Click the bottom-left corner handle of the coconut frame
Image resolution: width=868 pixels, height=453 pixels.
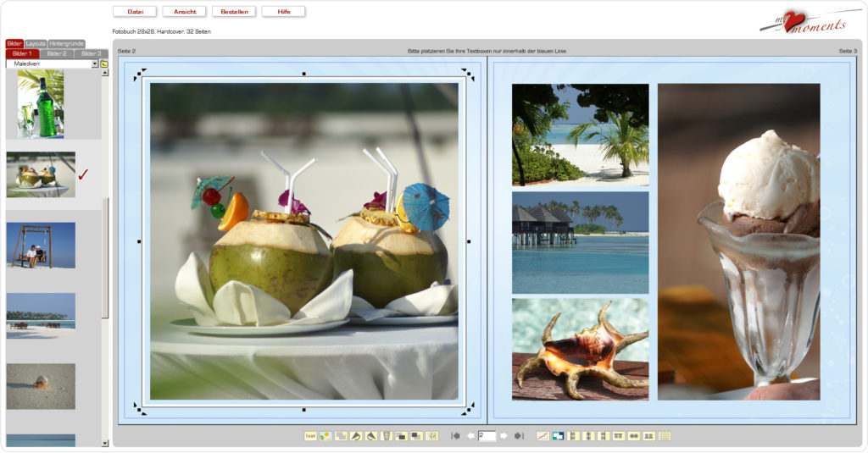coord(140,409)
